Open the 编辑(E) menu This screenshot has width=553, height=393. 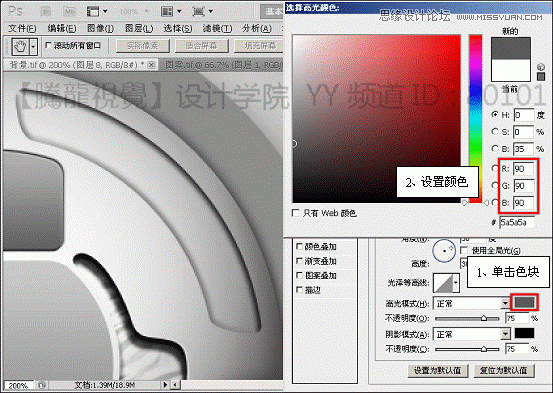[62, 29]
